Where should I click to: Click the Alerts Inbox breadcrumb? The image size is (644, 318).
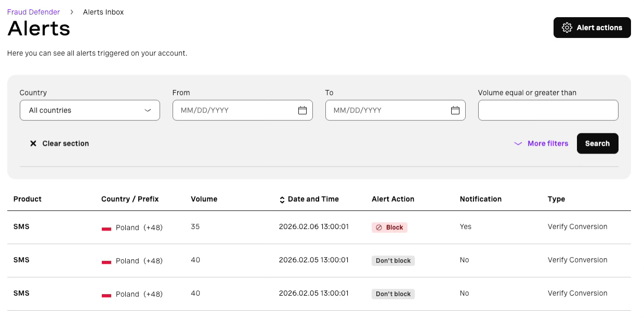(x=103, y=12)
